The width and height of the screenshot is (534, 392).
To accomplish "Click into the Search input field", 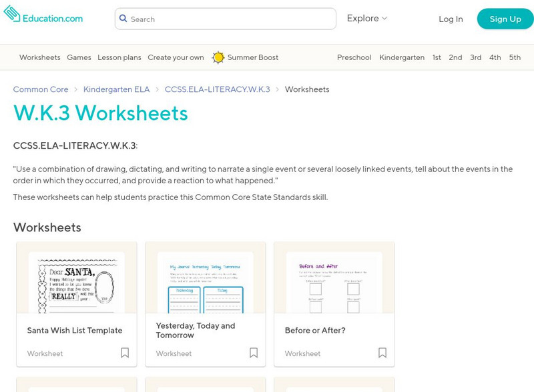I will tap(226, 19).
